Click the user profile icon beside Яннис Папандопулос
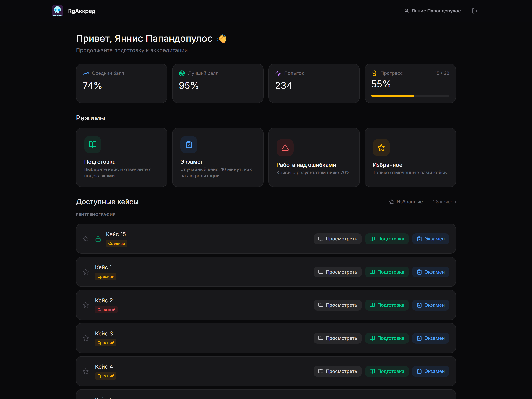The width and height of the screenshot is (532, 399). tap(406, 11)
